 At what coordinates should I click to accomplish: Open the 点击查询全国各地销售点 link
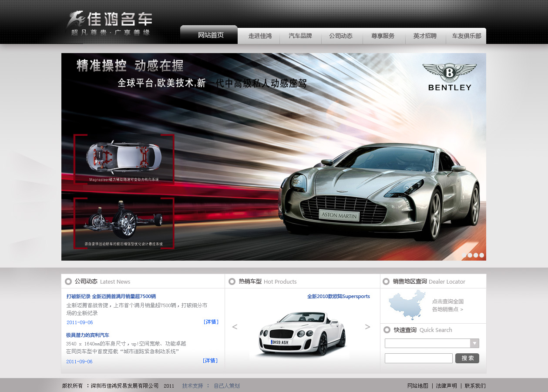[448, 305]
